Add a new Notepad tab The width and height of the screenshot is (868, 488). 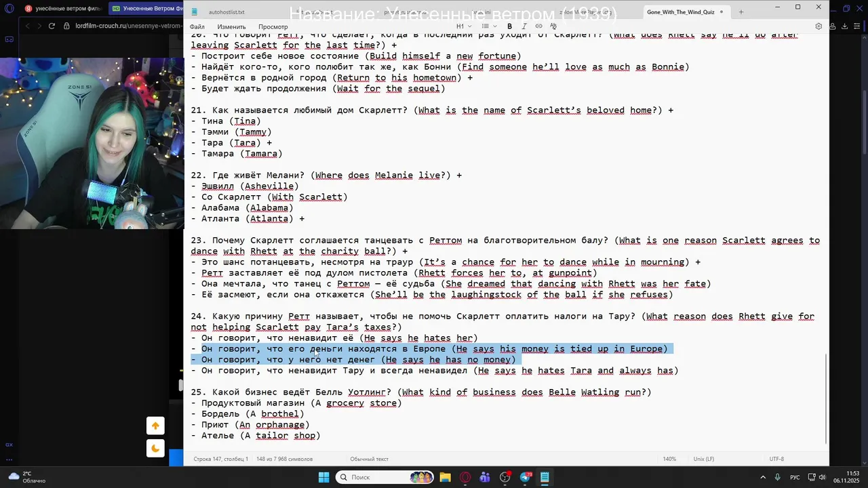pos(741,12)
